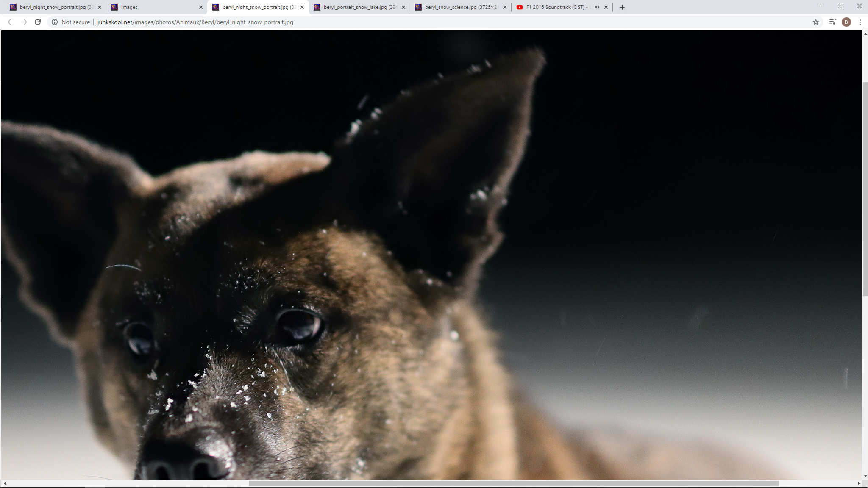Mute the F1 2016 Soundtrack tab audio icon
The image size is (868, 488).
click(x=597, y=7)
